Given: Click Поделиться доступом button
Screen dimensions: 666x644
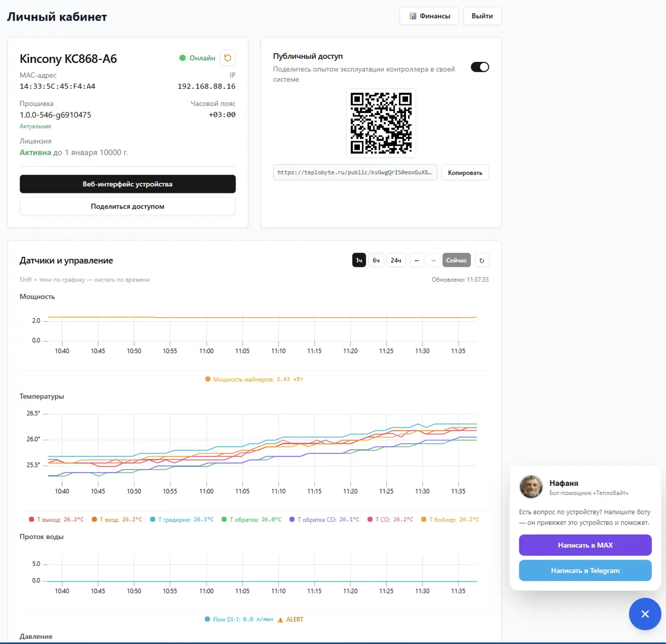Looking at the screenshot, I should tap(128, 206).
